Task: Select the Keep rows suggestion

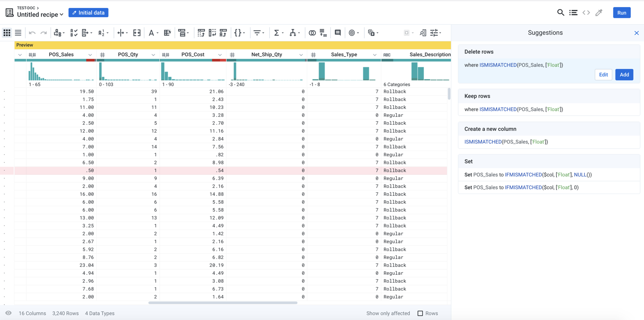Action: [548, 103]
